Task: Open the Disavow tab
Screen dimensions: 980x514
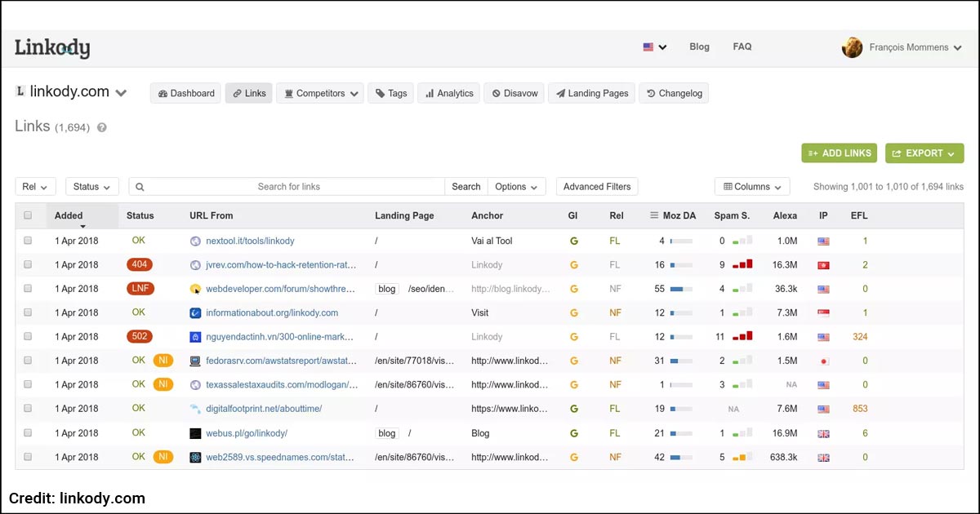Action: (x=514, y=93)
